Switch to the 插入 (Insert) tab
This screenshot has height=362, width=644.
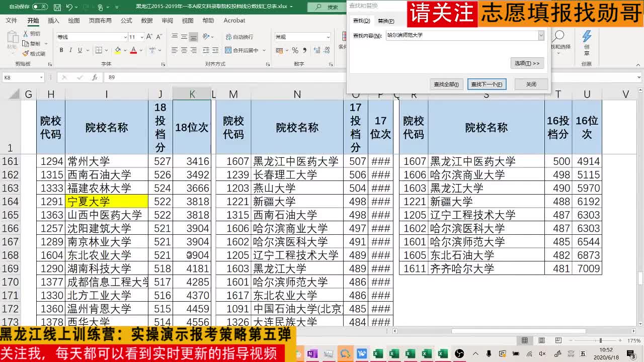pyautogui.click(x=53, y=21)
